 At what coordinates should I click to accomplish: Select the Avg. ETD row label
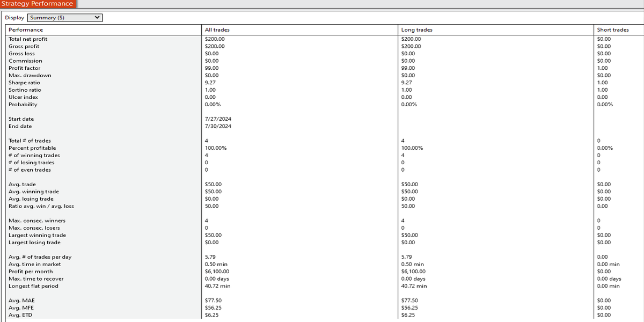pos(20,315)
